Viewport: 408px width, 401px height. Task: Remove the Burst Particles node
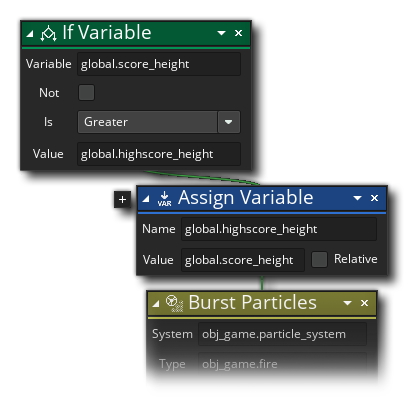pyautogui.click(x=364, y=303)
